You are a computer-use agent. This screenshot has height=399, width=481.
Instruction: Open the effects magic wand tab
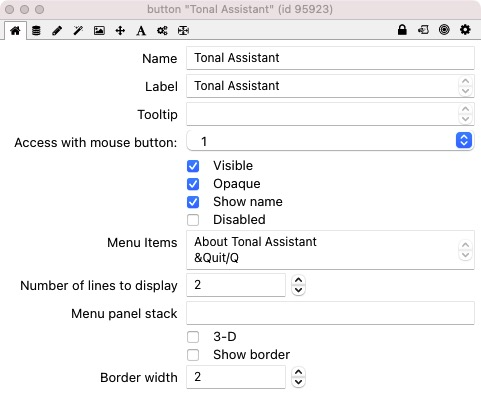tap(78, 31)
